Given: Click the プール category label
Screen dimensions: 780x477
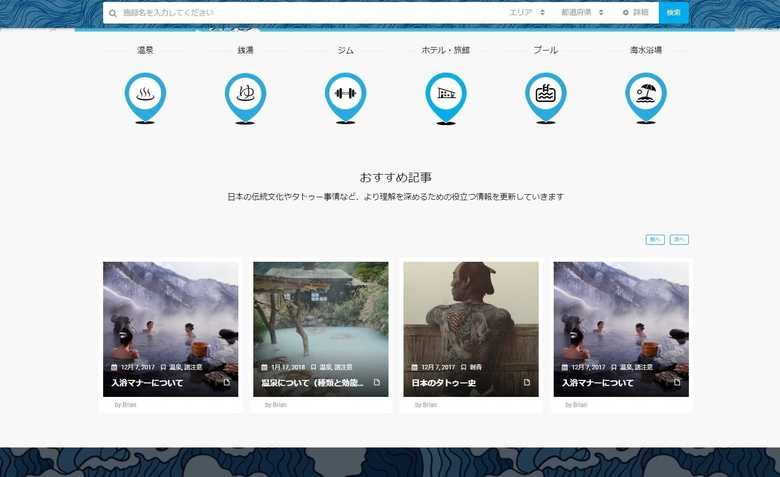Looking at the screenshot, I should [546, 50].
